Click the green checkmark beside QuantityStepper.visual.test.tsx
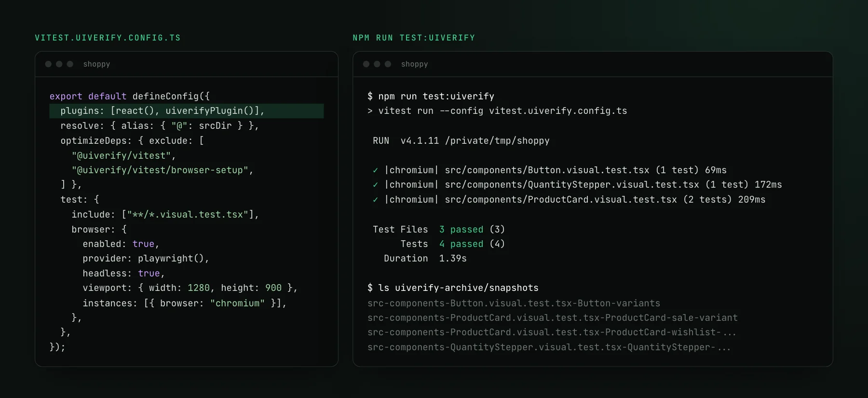This screenshot has height=398, width=868. (375, 185)
